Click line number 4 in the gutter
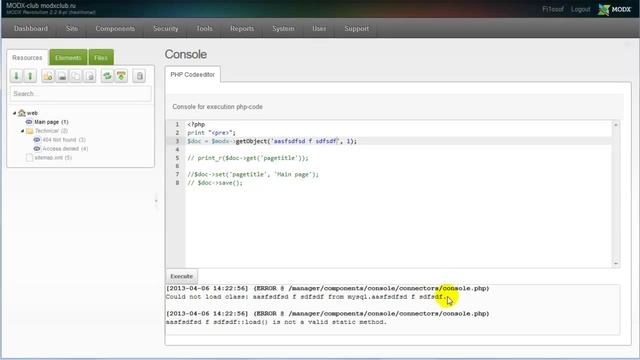This screenshot has height=360, width=640. click(x=177, y=150)
